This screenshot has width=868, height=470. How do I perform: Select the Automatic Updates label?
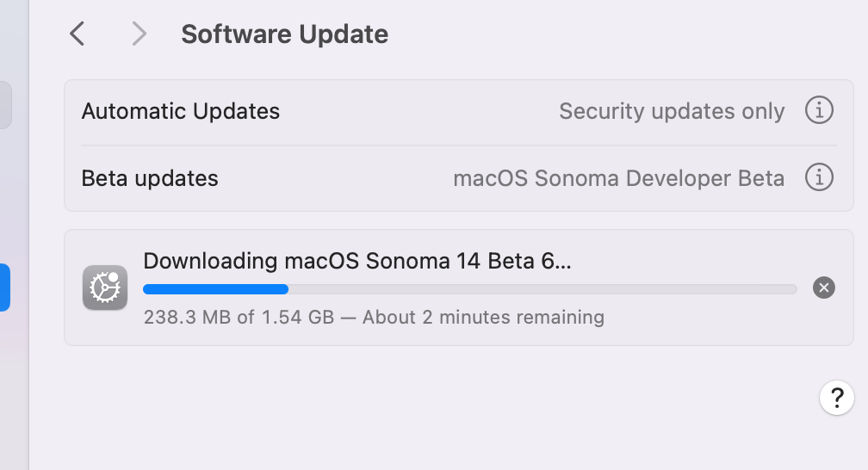(x=181, y=111)
